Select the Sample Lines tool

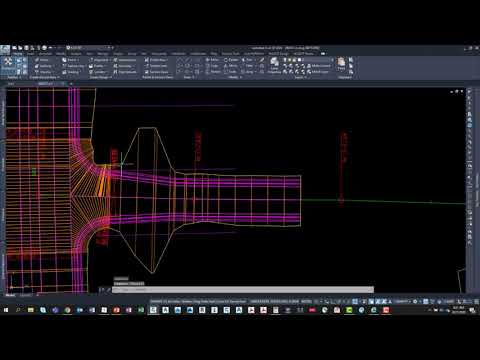156,66
